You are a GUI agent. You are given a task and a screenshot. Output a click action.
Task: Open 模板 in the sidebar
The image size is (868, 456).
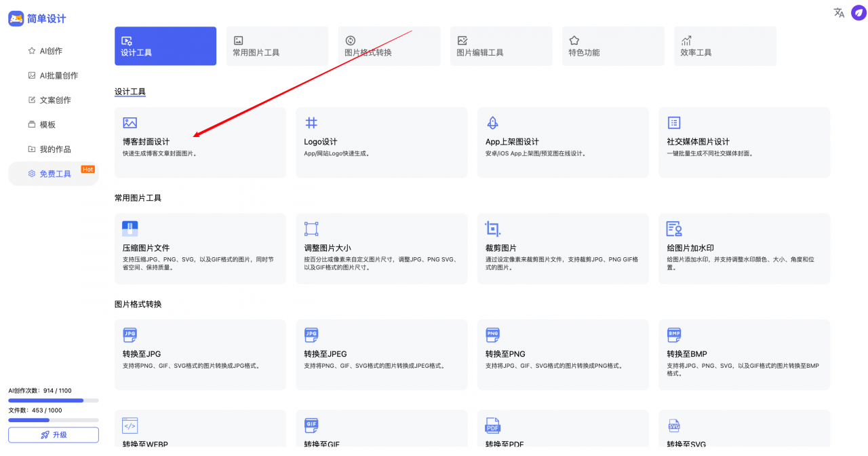54,124
